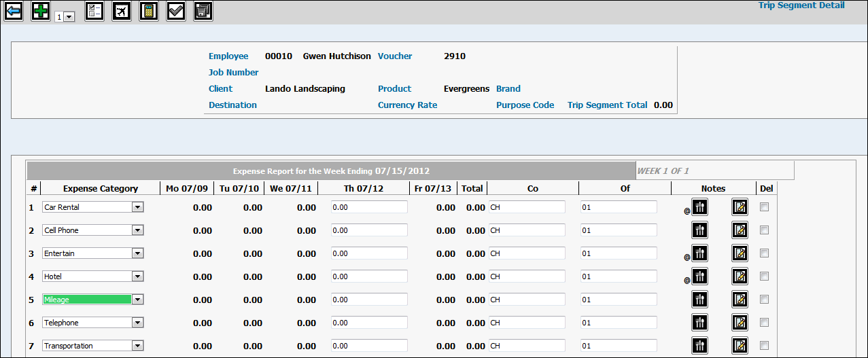Check Del box for Telephone row
The width and height of the screenshot is (868, 358).
(765, 323)
